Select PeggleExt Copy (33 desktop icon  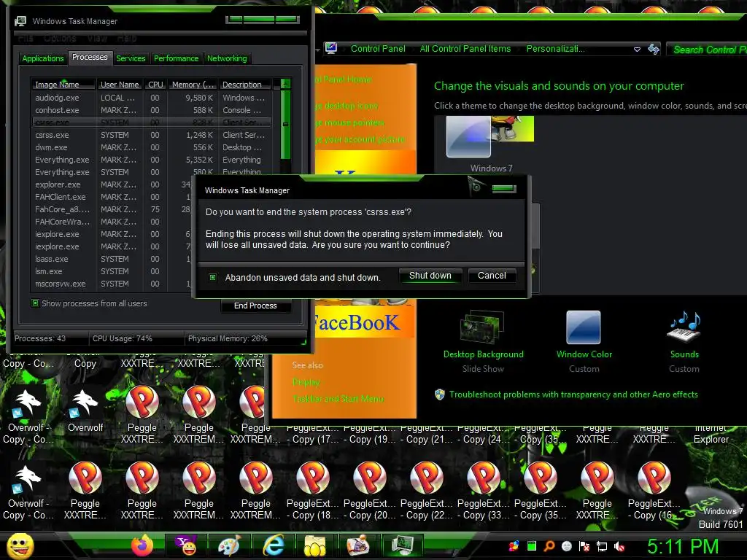click(x=483, y=491)
